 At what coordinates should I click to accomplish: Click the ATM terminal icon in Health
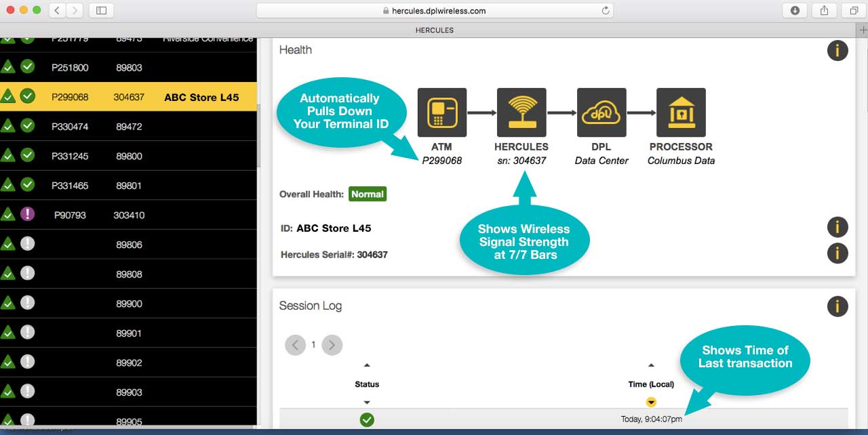pyautogui.click(x=442, y=112)
